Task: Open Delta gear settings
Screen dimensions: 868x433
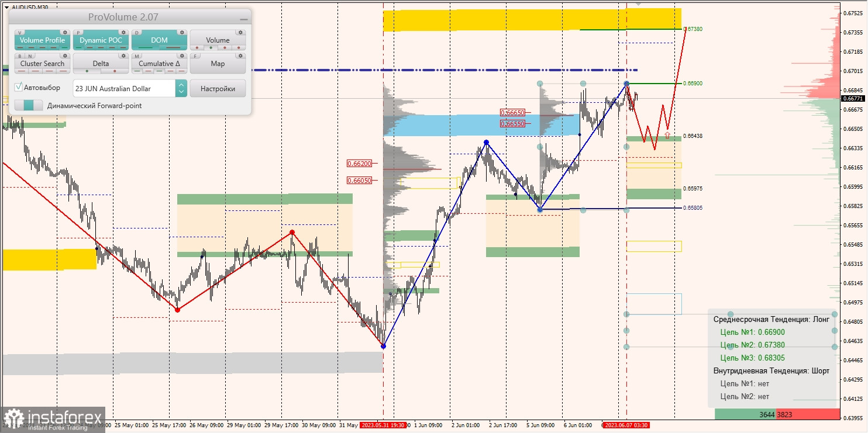Action: [x=123, y=56]
